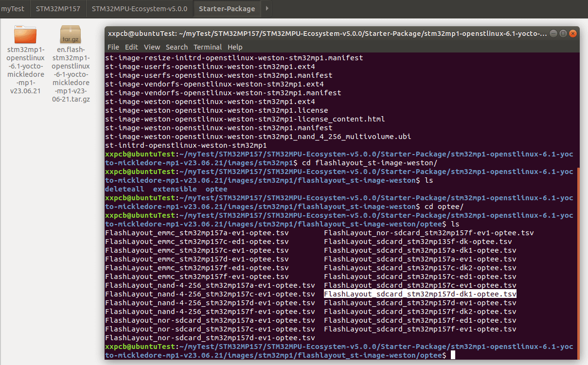The image size is (588, 365).
Task: Click FlashLayout_sdcard_stm32mp157c-ed1-optee.tsv
Action: click(x=420, y=277)
